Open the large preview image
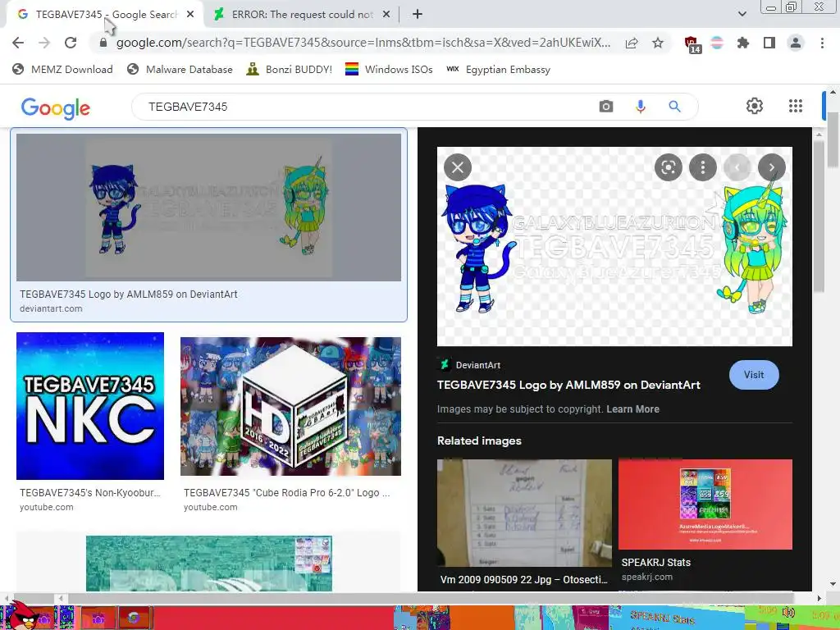Screen dimensions: 840x630 click(614, 246)
